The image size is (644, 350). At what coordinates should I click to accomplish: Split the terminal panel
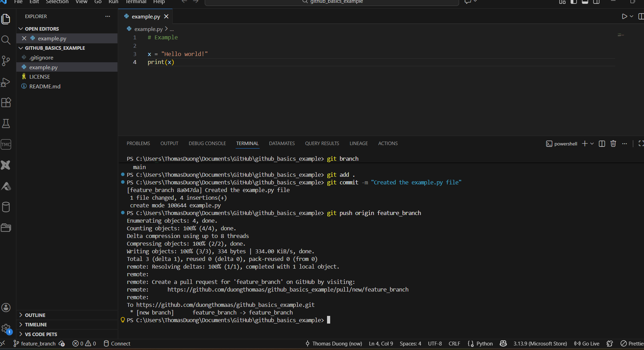click(602, 144)
